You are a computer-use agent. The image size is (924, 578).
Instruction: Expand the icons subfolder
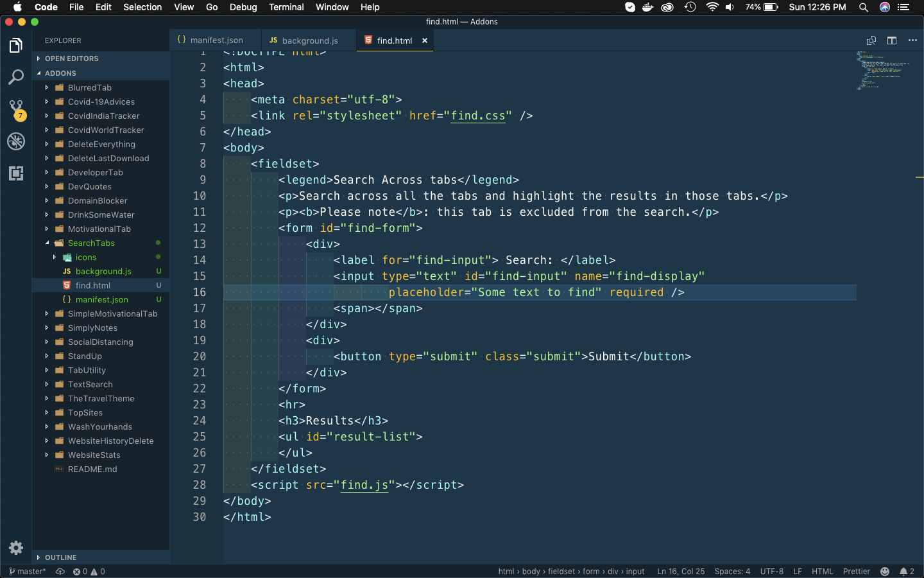[x=101, y=257]
